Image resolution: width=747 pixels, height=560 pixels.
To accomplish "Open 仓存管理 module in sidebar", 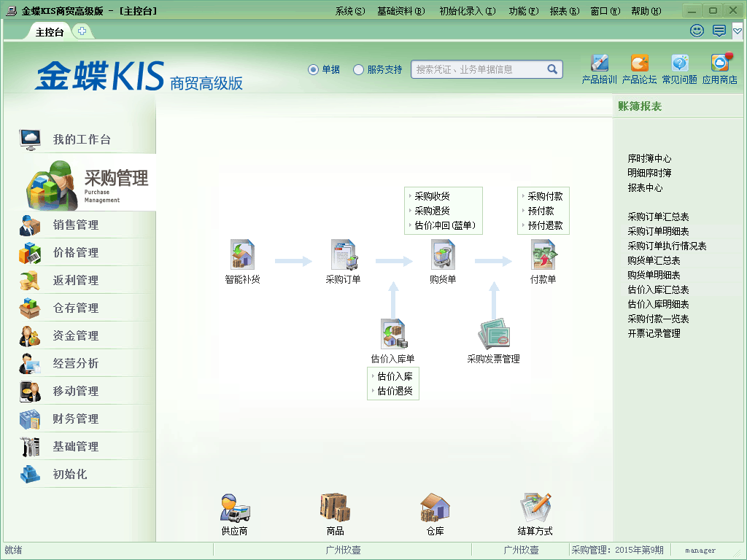I will coord(76,308).
